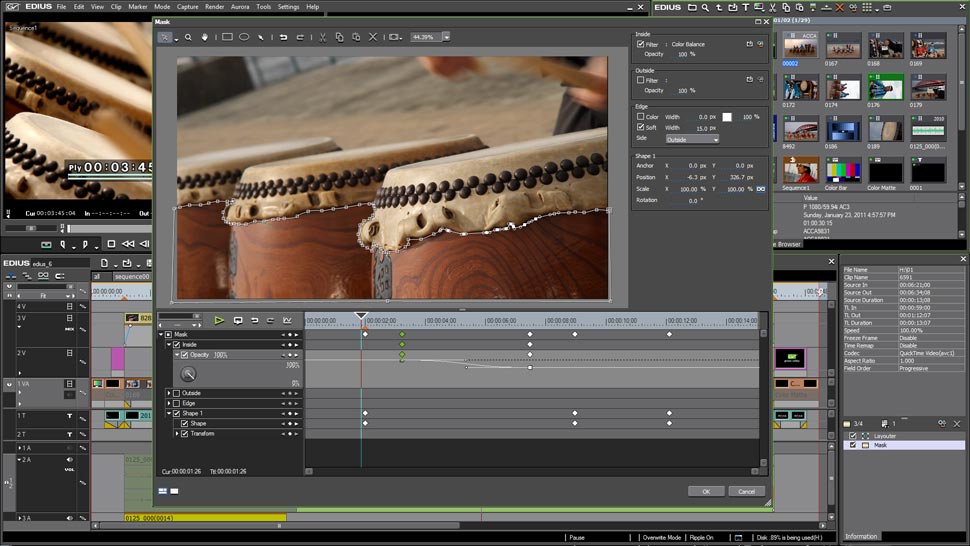Enable the Edge Color checkbox

pyautogui.click(x=640, y=116)
